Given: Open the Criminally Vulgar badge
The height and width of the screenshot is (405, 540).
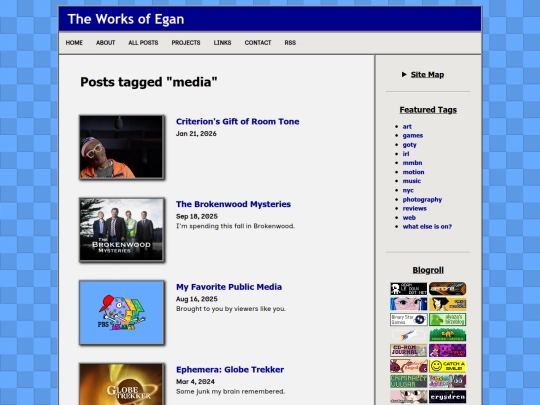Looking at the screenshot, I should point(408,382).
